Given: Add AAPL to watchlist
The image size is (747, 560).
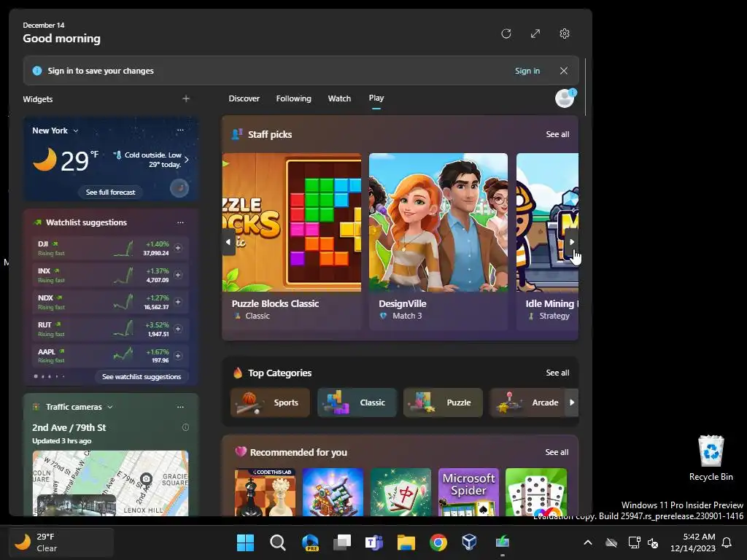Looking at the screenshot, I should (x=178, y=356).
